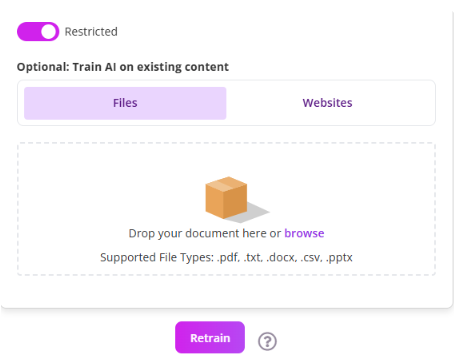The width and height of the screenshot is (454, 362).
Task: Click the 'Optional: Train AI on existing content' heading
Action: [x=123, y=67]
